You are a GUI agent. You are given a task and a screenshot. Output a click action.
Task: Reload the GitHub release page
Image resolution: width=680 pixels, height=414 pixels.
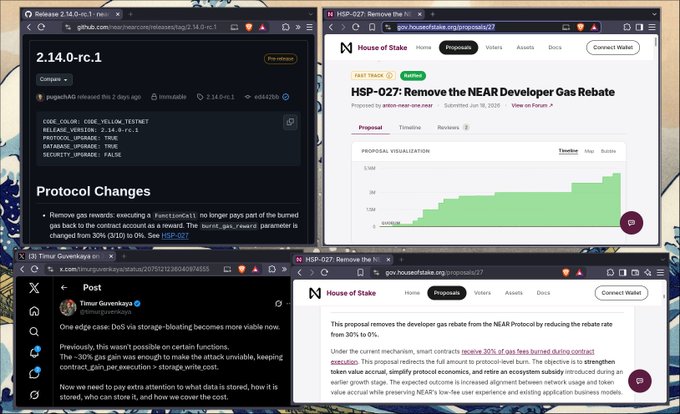click(x=41, y=27)
